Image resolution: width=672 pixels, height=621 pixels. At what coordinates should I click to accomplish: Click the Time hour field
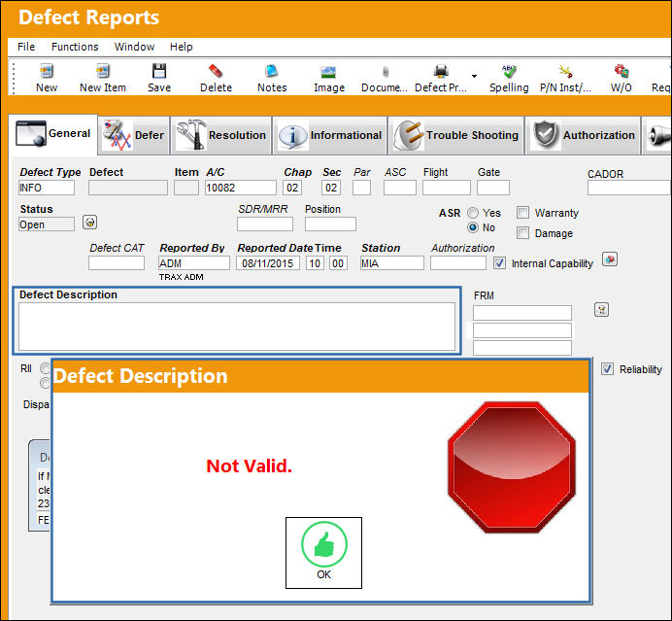point(315,263)
